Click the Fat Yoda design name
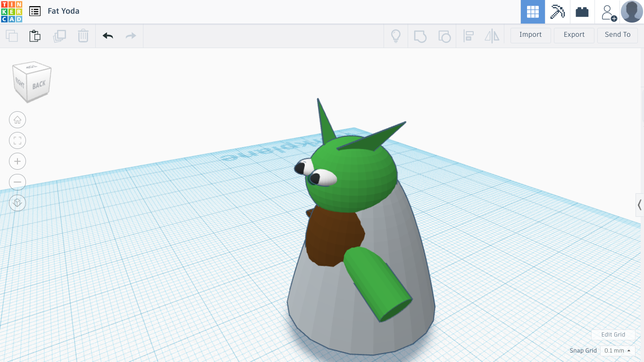 tap(64, 11)
